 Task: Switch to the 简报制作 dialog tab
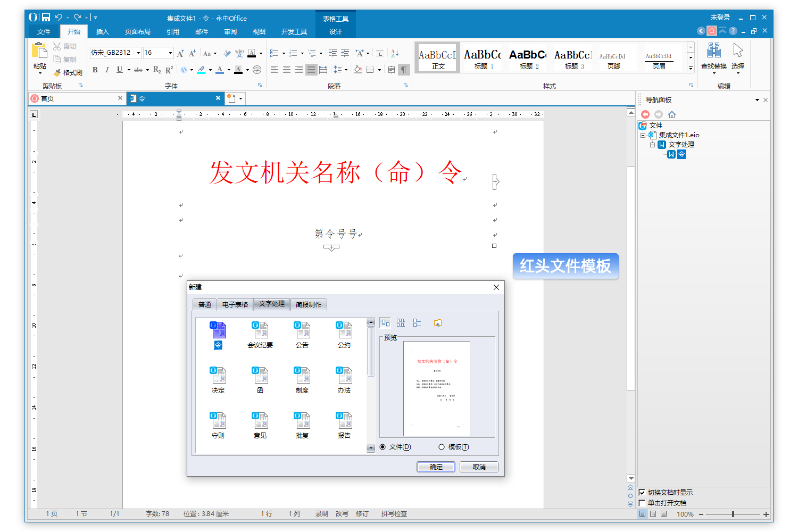[309, 304]
